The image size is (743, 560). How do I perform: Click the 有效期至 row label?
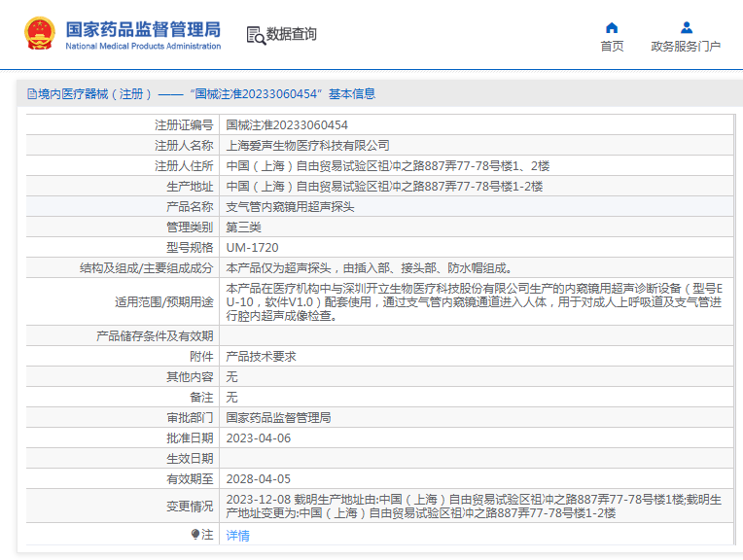click(190, 479)
